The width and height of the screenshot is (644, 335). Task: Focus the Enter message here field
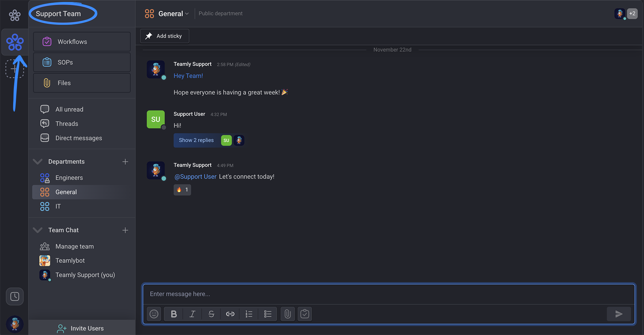point(389,294)
